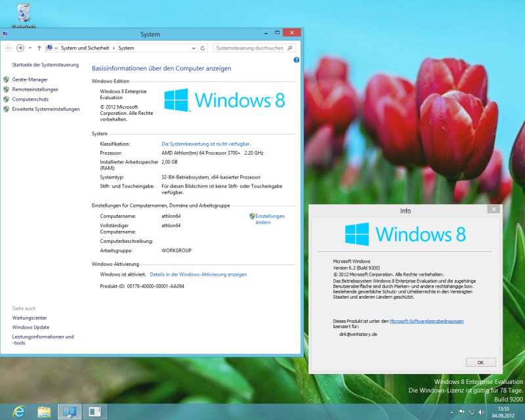525x420 pixels.
Task: Open the network tray icon
Action: click(x=471, y=412)
